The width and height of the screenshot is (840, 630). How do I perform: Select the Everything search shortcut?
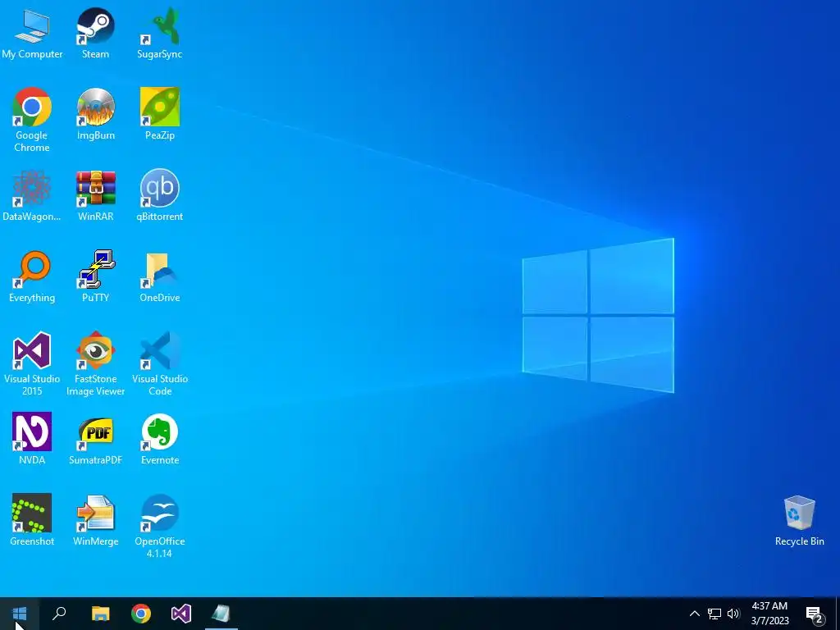click(32, 276)
